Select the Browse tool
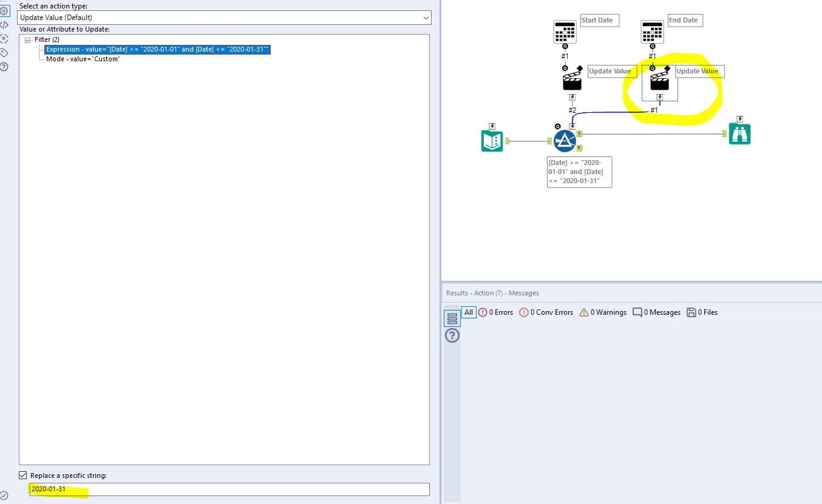 [x=739, y=134]
